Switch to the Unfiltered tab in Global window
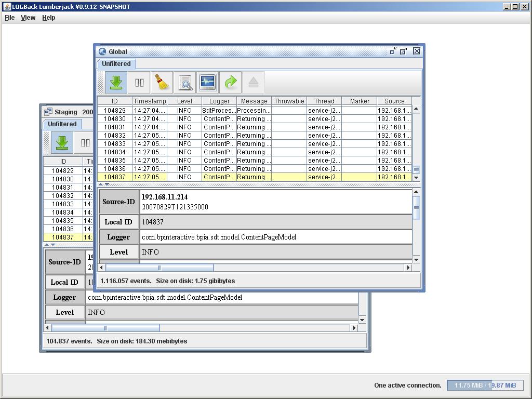Screen dimensions: 532x399 coord(115,63)
